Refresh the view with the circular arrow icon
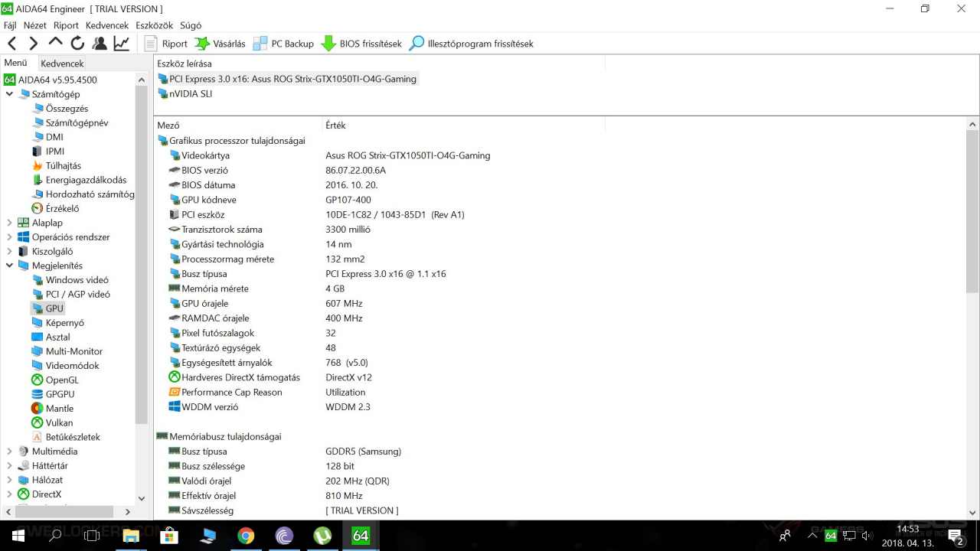The width and height of the screenshot is (980, 551). pyautogui.click(x=77, y=44)
